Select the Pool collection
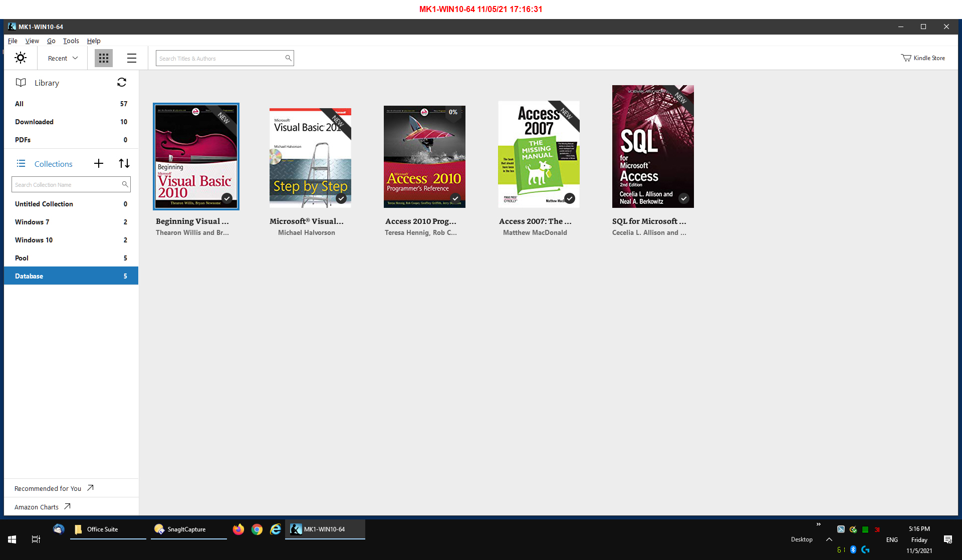 coord(71,258)
